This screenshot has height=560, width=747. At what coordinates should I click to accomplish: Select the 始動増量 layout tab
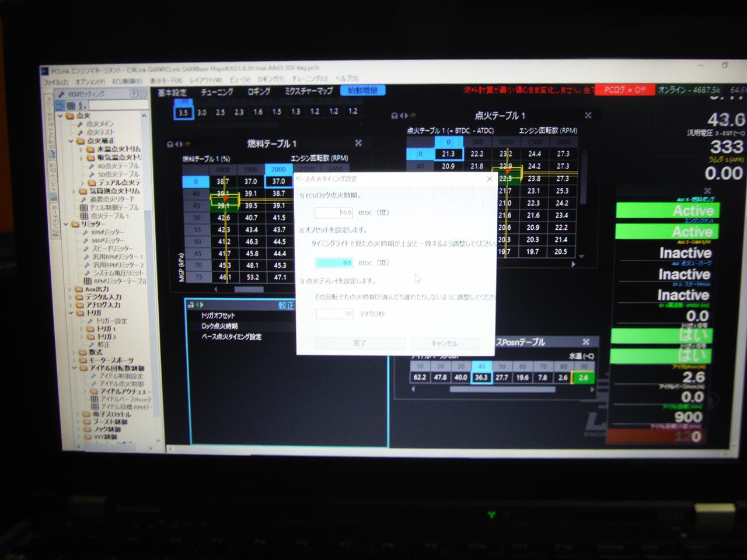pos(362,90)
